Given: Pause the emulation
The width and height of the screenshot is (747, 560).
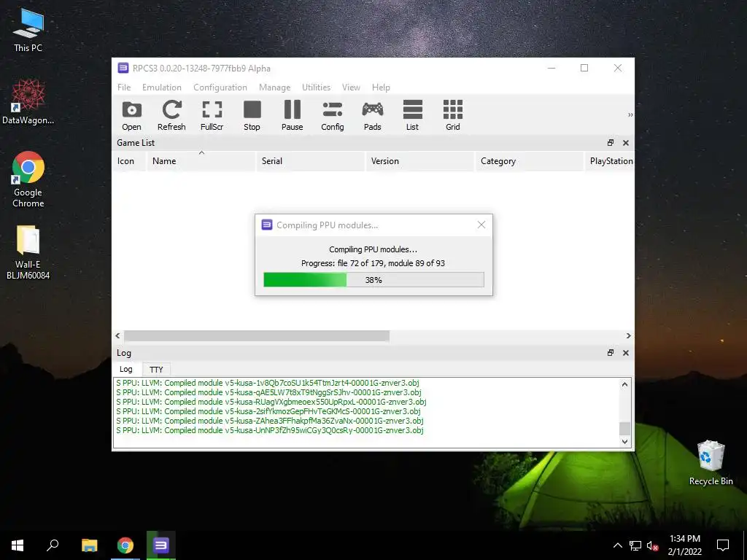Looking at the screenshot, I should coord(292,115).
